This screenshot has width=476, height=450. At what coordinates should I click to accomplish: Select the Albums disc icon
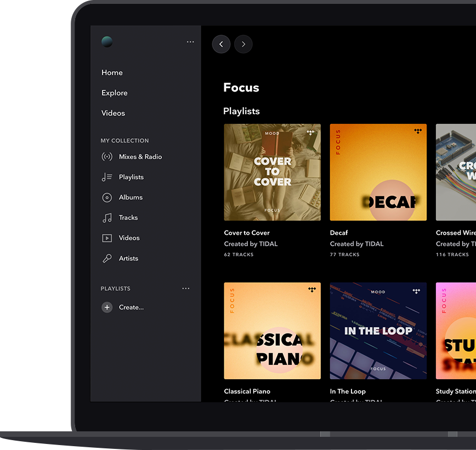(107, 198)
